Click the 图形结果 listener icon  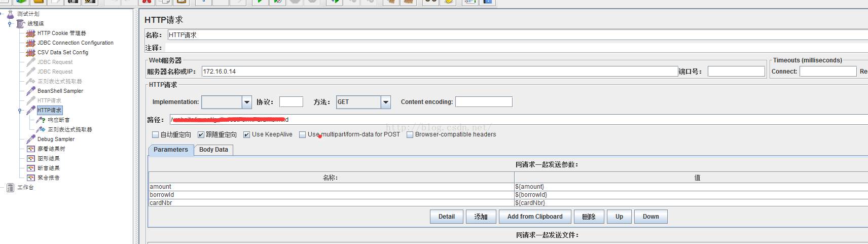pyautogui.click(x=31, y=158)
